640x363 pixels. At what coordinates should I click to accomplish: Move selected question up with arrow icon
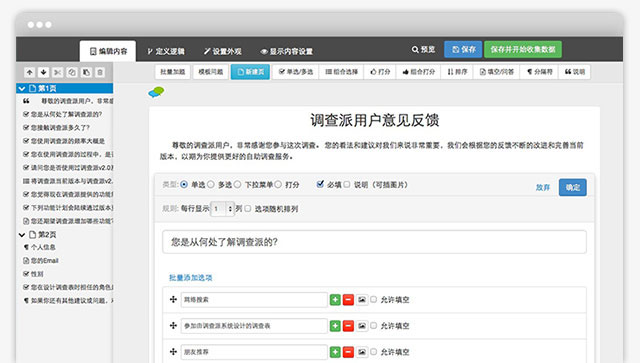[29, 73]
